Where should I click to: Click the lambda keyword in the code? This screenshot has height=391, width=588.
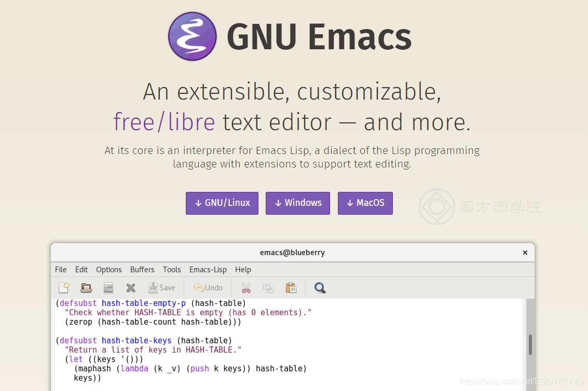coord(134,369)
